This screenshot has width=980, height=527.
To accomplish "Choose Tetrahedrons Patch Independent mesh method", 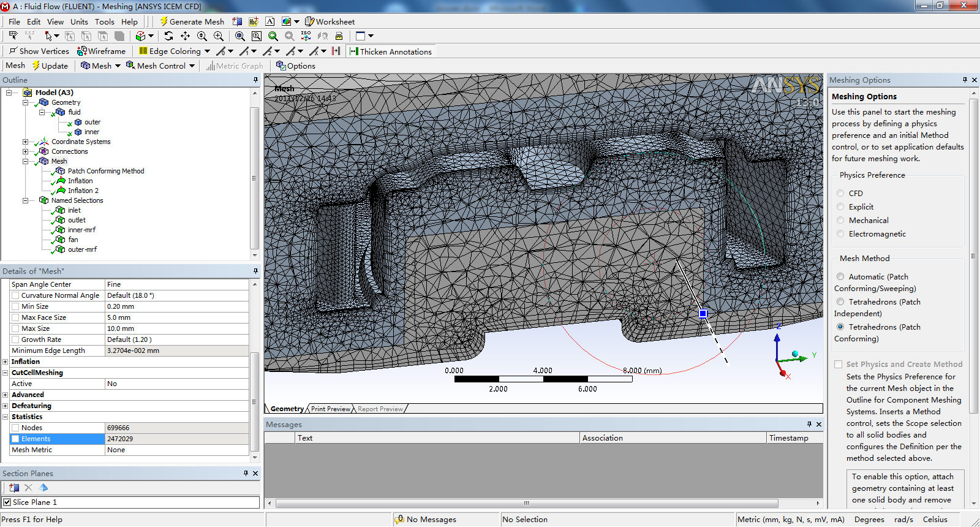I will click(x=840, y=302).
